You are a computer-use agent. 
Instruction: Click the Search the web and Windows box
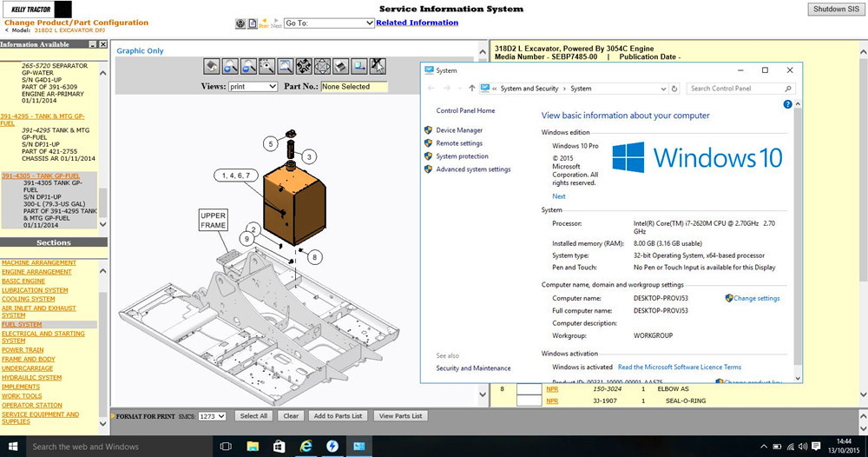pos(119,447)
